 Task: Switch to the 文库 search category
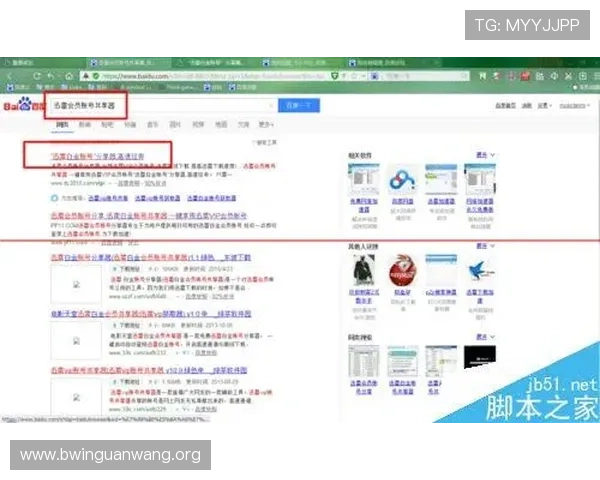tap(243, 124)
